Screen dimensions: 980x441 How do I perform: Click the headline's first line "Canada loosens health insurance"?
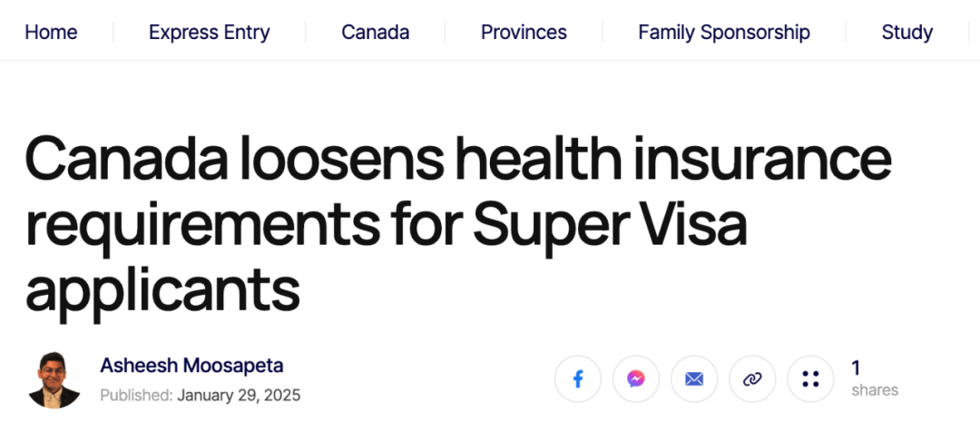(458, 160)
